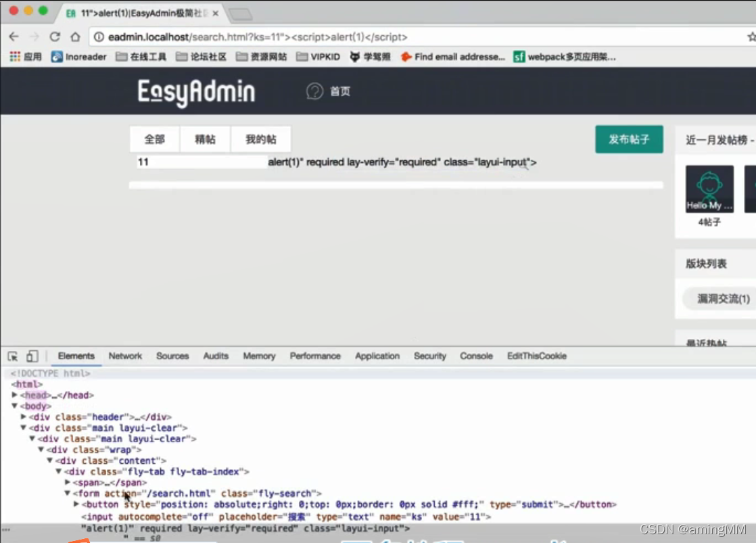
Task: Expand the span element node
Action: pyautogui.click(x=68, y=482)
